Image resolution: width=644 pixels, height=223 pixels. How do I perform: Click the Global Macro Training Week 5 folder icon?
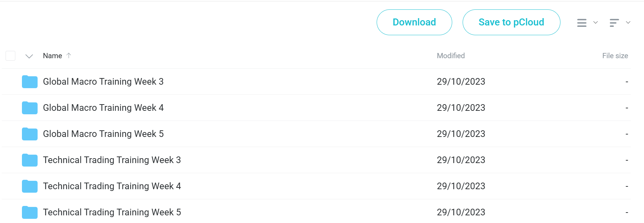tap(30, 134)
